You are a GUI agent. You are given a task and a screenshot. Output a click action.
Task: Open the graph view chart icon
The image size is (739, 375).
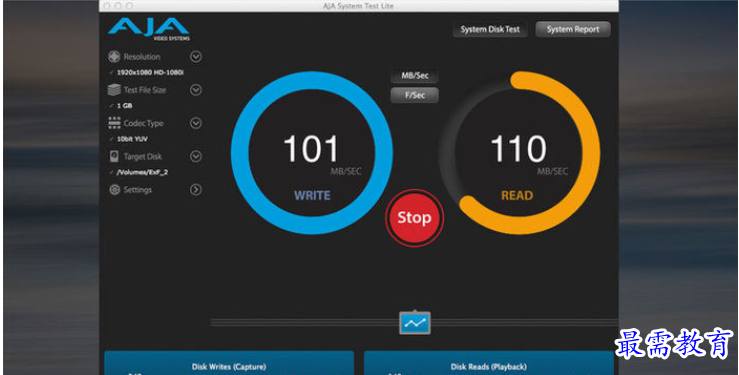(x=415, y=323)
